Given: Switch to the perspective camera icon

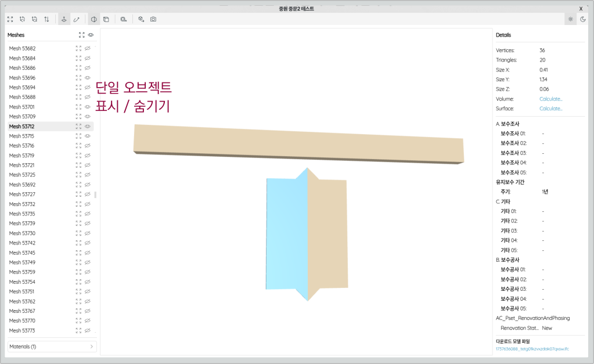Looking at the screenshot, I should 93,19.
